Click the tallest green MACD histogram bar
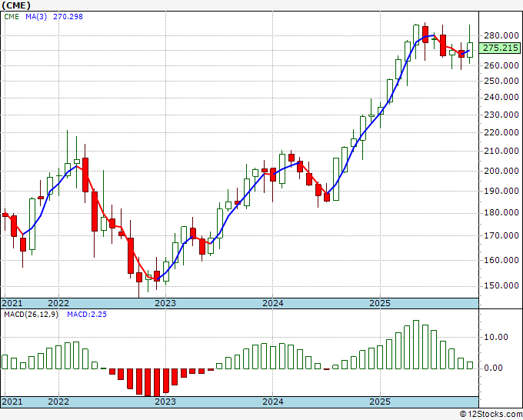This screenshot has height=420, width=523. 416,345
